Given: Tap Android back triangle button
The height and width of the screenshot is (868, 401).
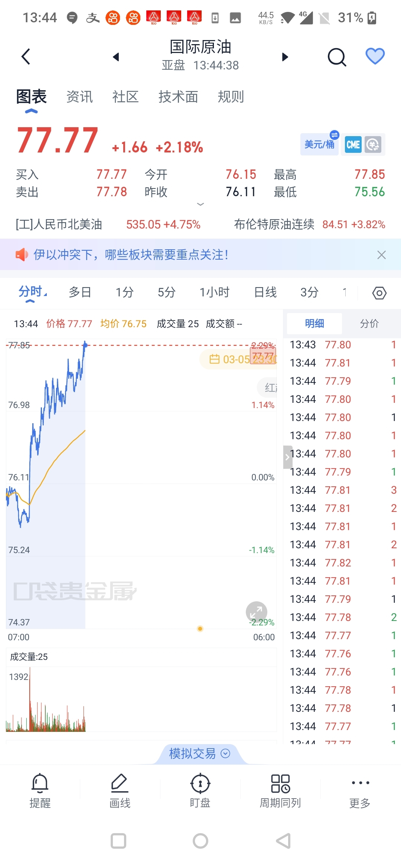Looking at the screenshot, I should pos(283,841).
